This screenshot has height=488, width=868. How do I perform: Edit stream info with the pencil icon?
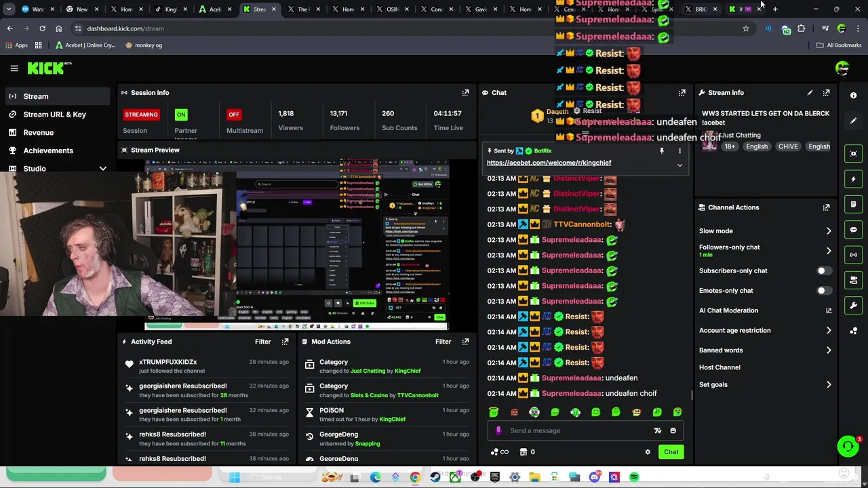[x=810, y=93]
